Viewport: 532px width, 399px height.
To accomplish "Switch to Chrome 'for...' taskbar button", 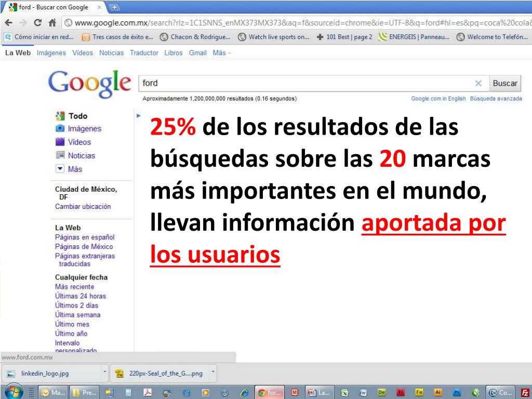I will tap(270, 393).
